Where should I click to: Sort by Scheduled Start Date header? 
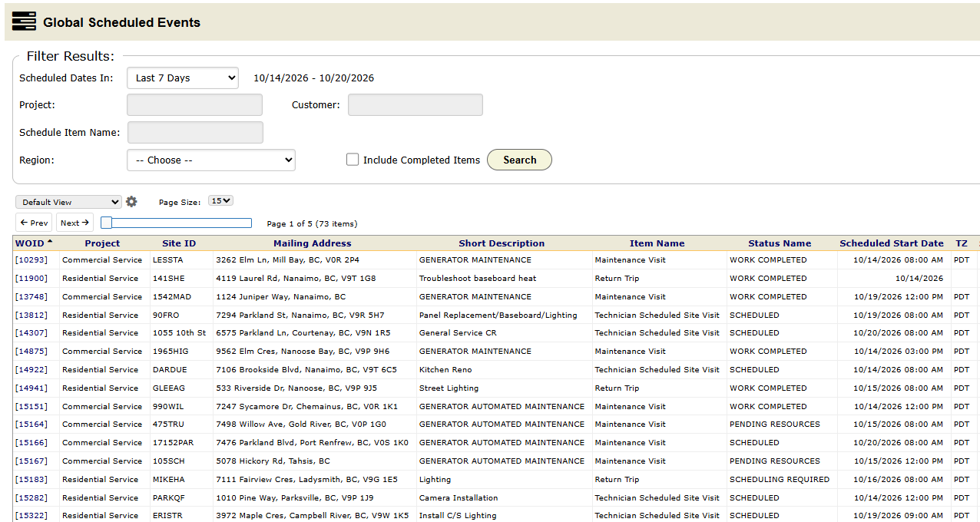tap(892, 243)
